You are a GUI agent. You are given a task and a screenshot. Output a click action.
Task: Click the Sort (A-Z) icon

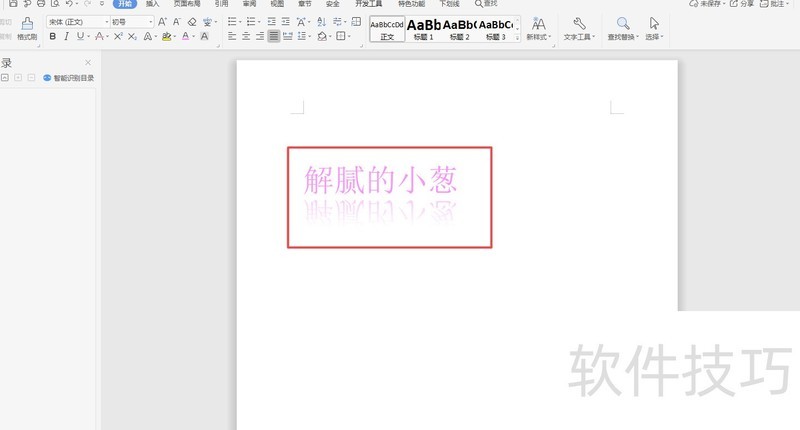coord(321,21)
